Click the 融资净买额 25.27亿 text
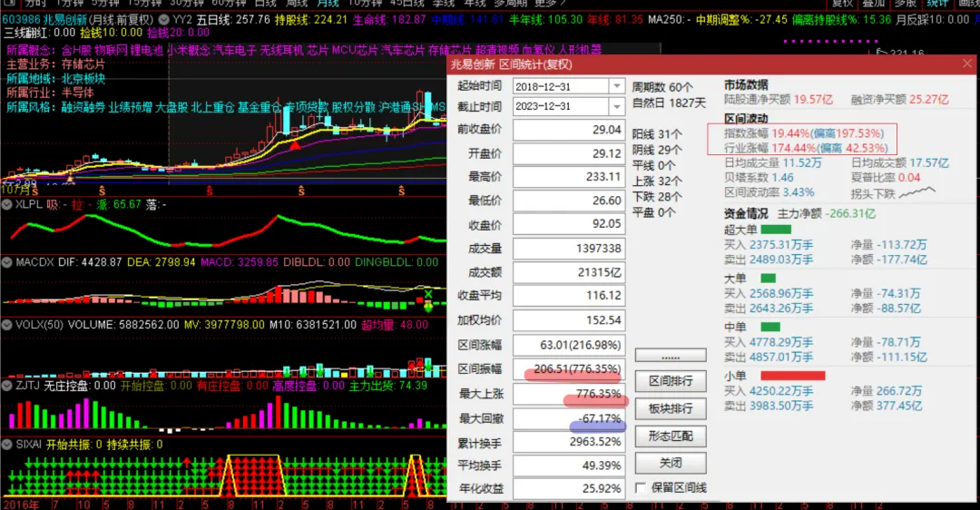 coord(899,100)
